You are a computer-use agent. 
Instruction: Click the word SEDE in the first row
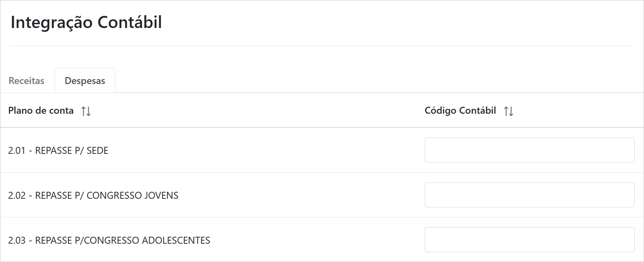click(x=97, y=151)
